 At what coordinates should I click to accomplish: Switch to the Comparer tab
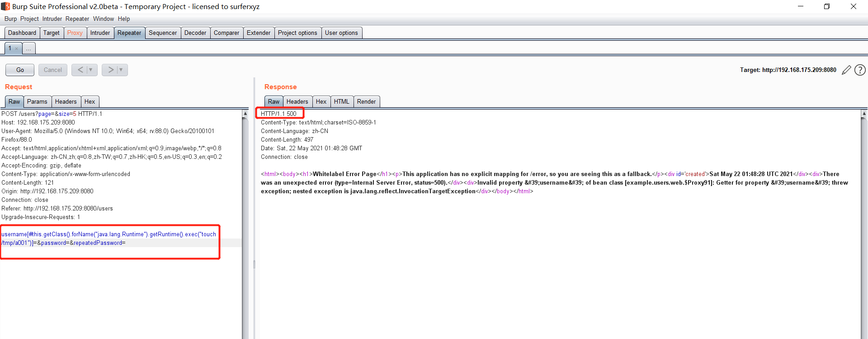226,33
